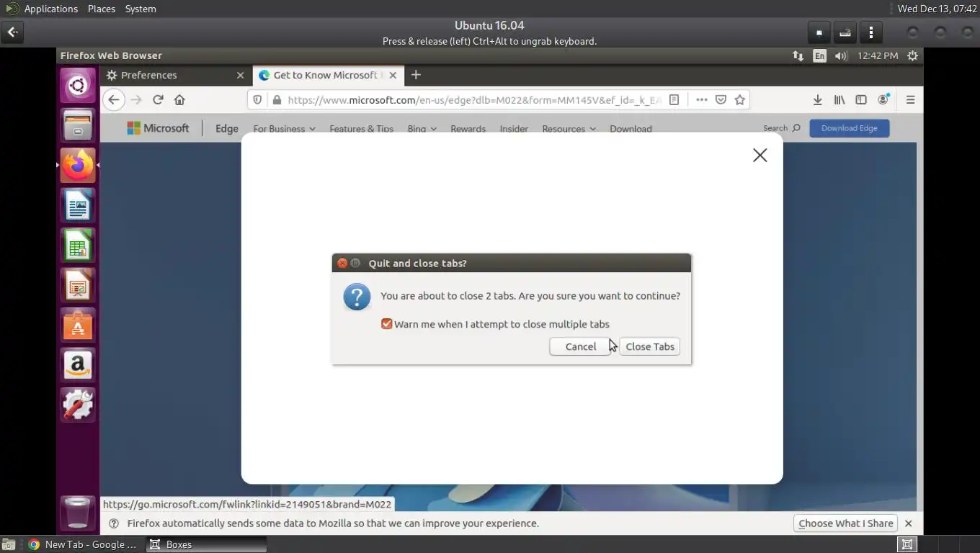Open the tracking protection shield icon
The height and width of the screenshot is (553, 980).
(257, 100)
